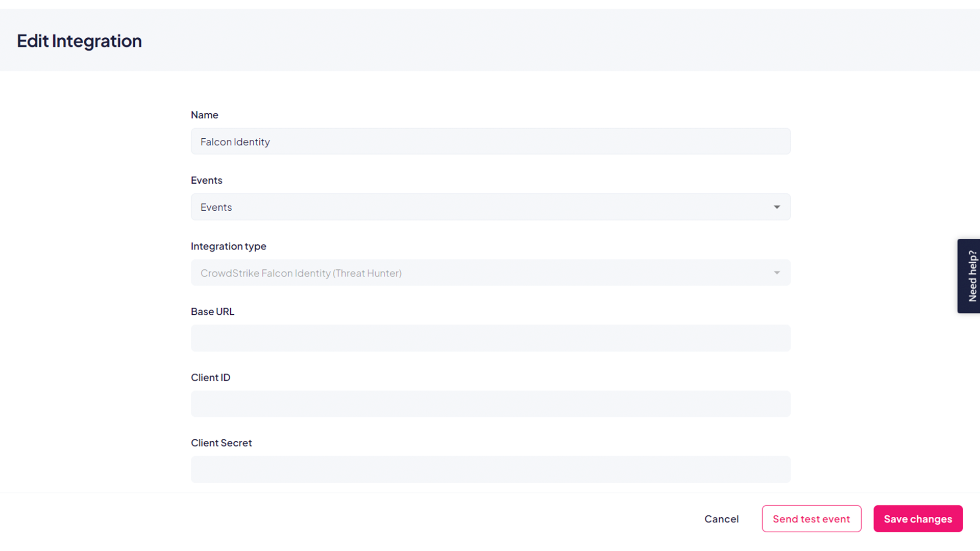The height and width of the screenshot is (551, 980).
Task: Send a test event
Action: pos(812,519)
